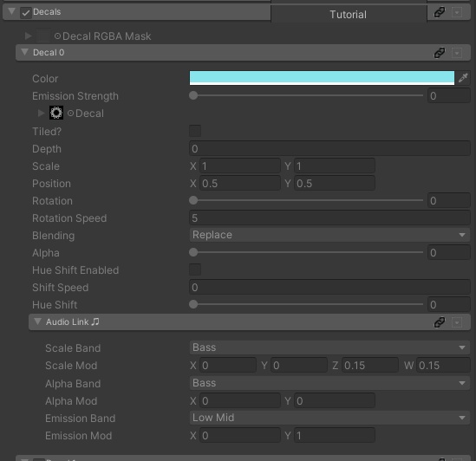Collapse the Decals section

(12, 11)
